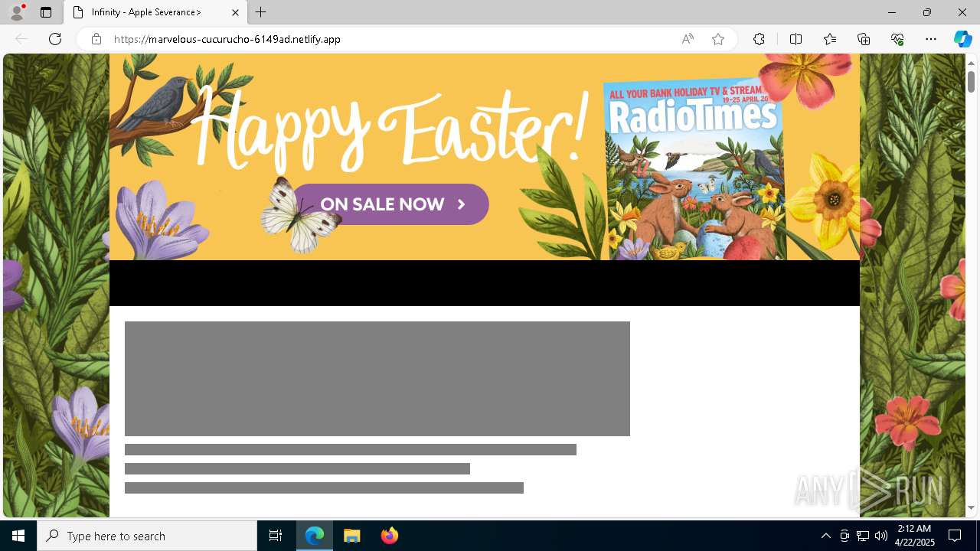Open the notification center

tap(955, 536)
